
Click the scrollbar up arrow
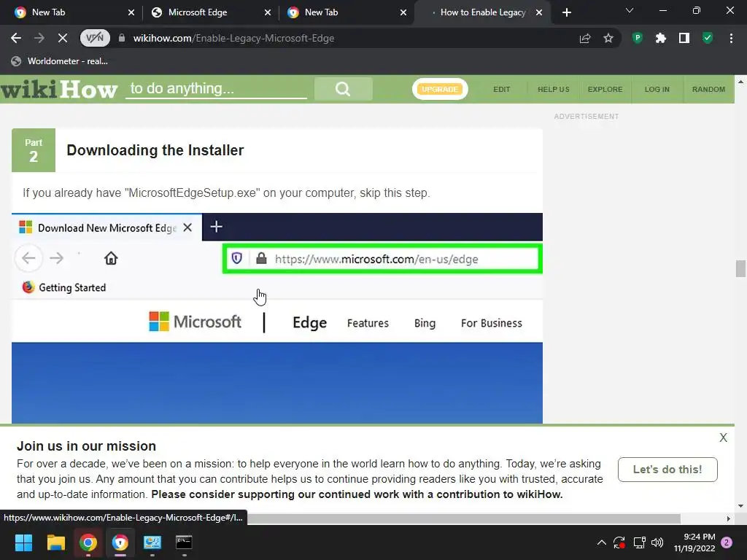click(740, 81)
